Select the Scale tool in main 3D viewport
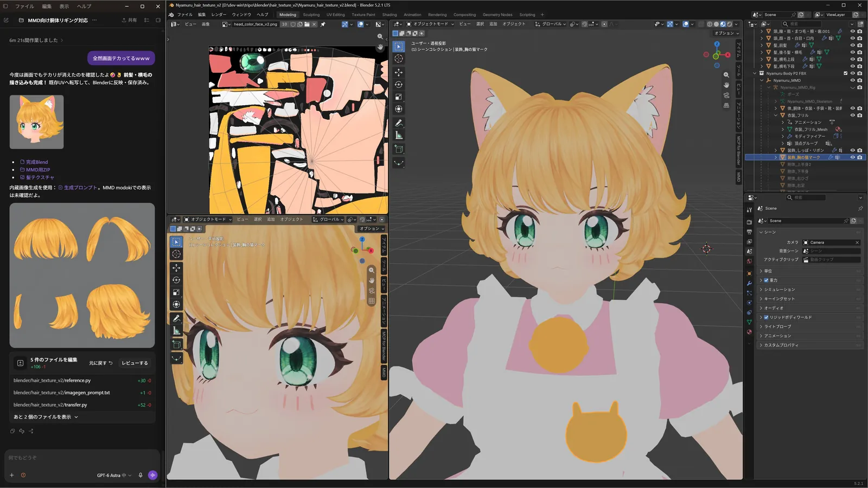Screen dimensions: 868x488 click(399, 97)
